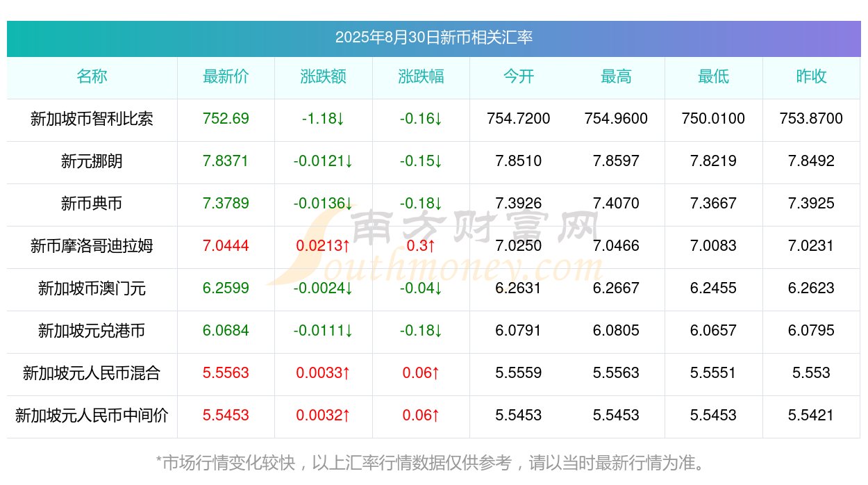Screen dimensions: 868x485
Task: Select latest price 752.69
Action: [226, 119]
